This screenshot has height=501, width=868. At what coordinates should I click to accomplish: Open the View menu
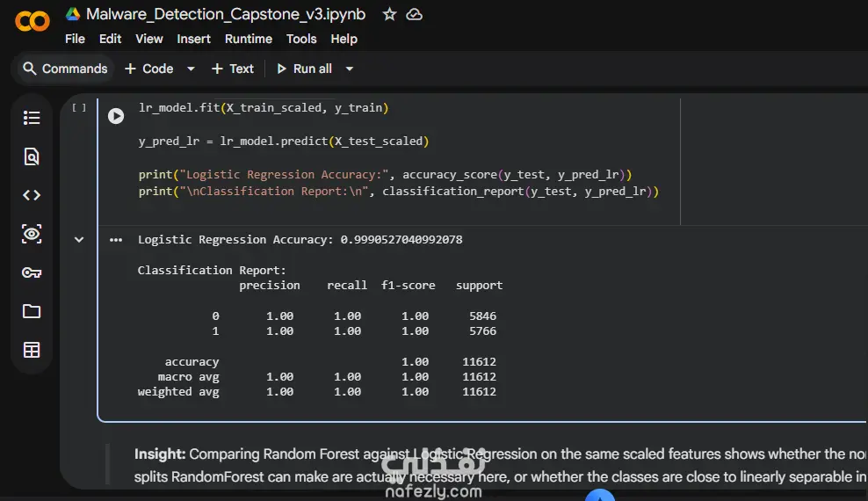pos(148,39)
